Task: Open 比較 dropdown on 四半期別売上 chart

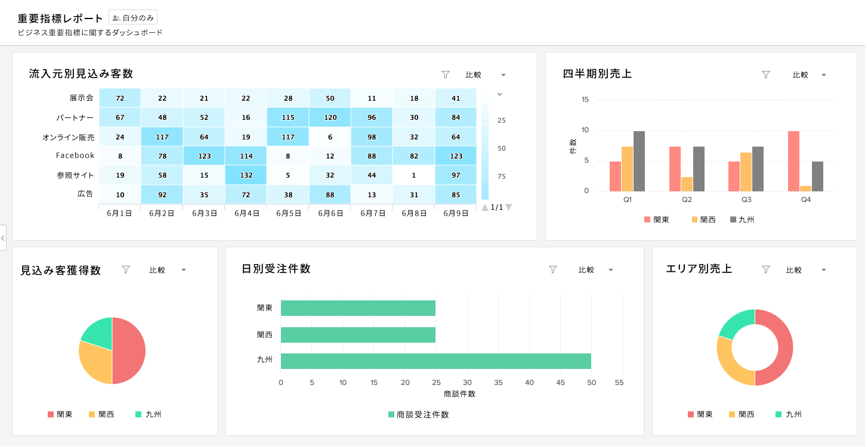Action: click(x=809, y=75)
